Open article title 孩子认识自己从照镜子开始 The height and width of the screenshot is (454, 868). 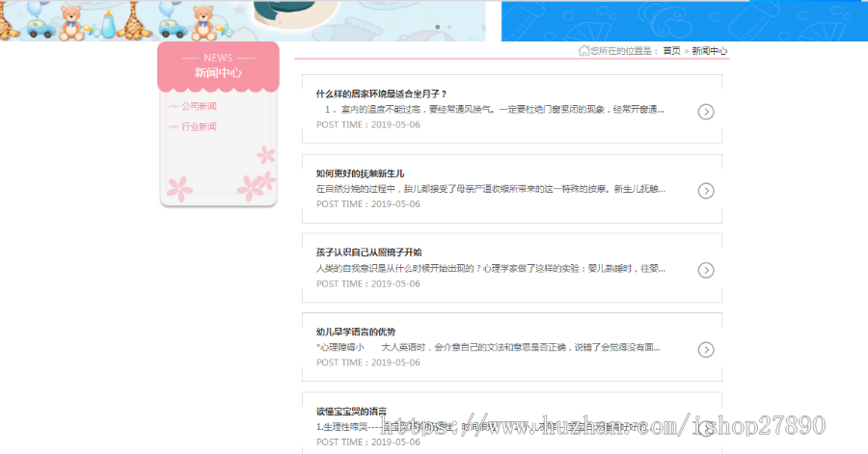tap(368, 253)
